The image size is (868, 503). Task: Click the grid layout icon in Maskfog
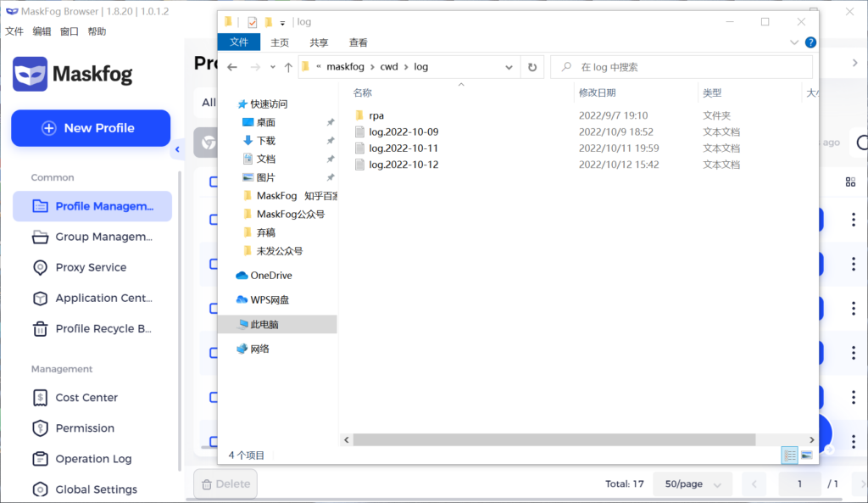[850, 182]
